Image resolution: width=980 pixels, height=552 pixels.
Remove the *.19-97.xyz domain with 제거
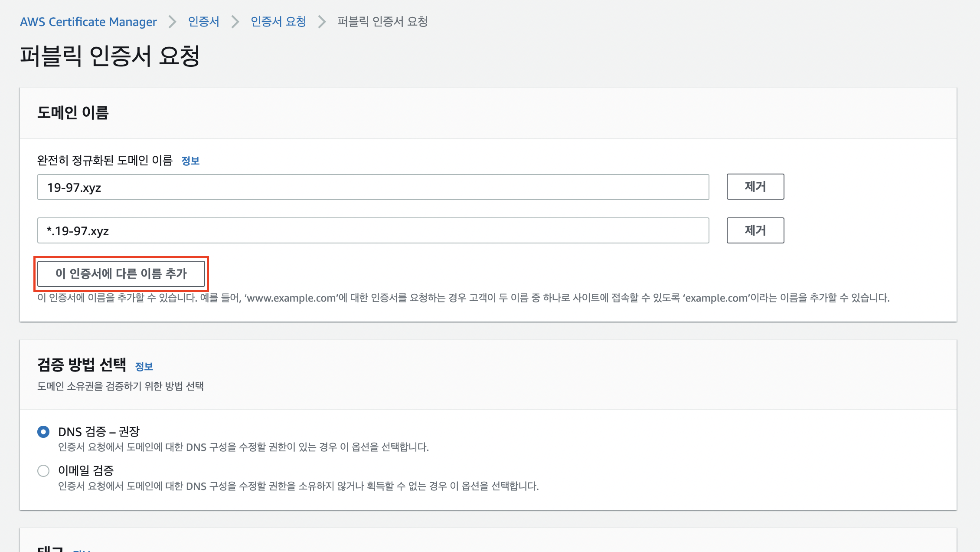[x=755, y=230]
